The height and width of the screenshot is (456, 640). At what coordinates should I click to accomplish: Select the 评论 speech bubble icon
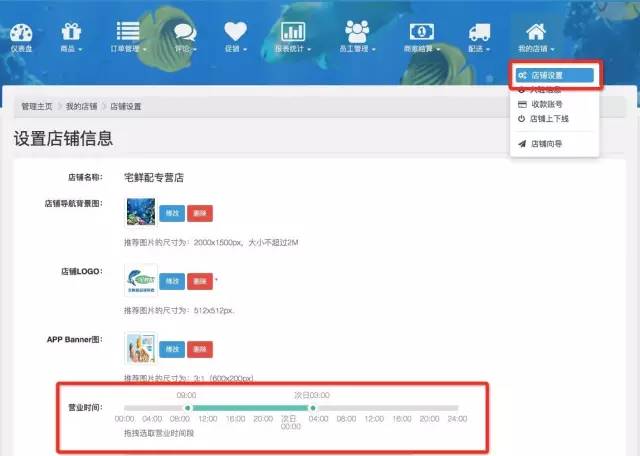pos(183,31)
